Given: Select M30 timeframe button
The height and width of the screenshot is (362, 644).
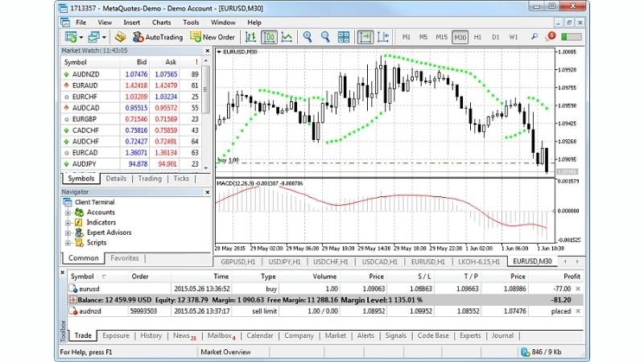Looking at the screenshot, I should point(460,37).
